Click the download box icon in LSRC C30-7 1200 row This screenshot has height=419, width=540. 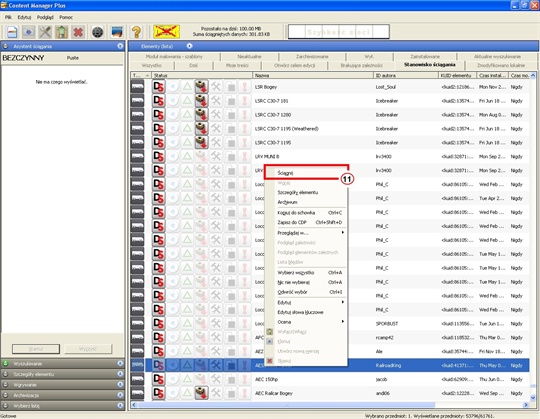tap(201, 115)
